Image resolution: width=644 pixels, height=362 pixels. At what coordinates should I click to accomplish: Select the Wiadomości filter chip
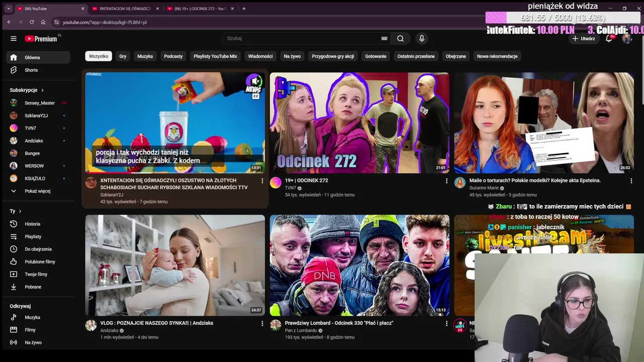260,56
